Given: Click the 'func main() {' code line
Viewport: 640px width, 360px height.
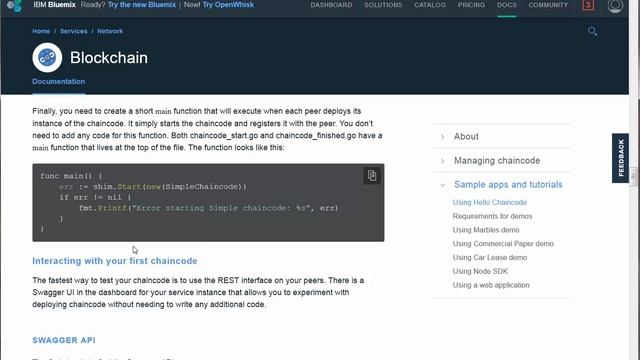Looking at the screenshot, I should [x=71, y=176].
